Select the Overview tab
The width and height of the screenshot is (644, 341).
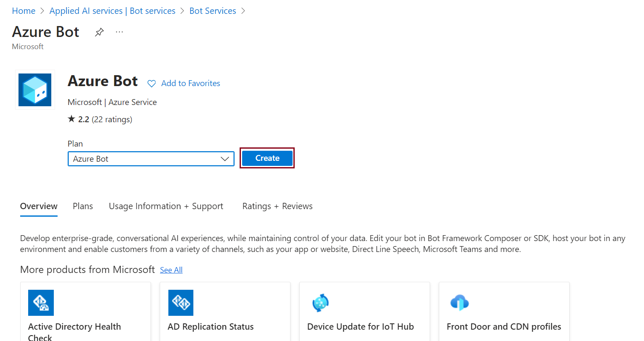[x=39, y=206]
